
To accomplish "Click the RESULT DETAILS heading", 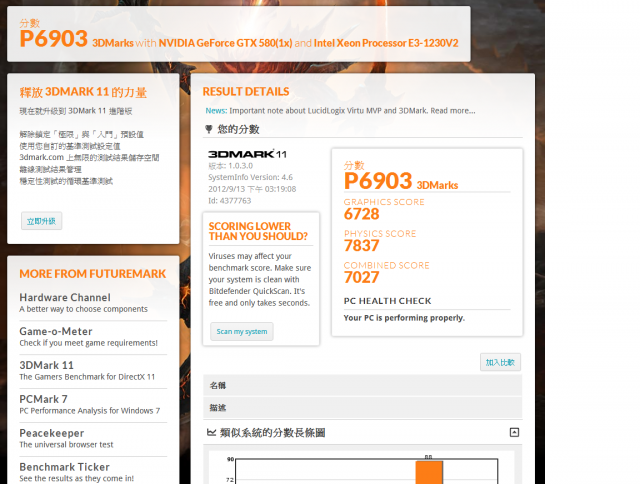I will 246,91.
